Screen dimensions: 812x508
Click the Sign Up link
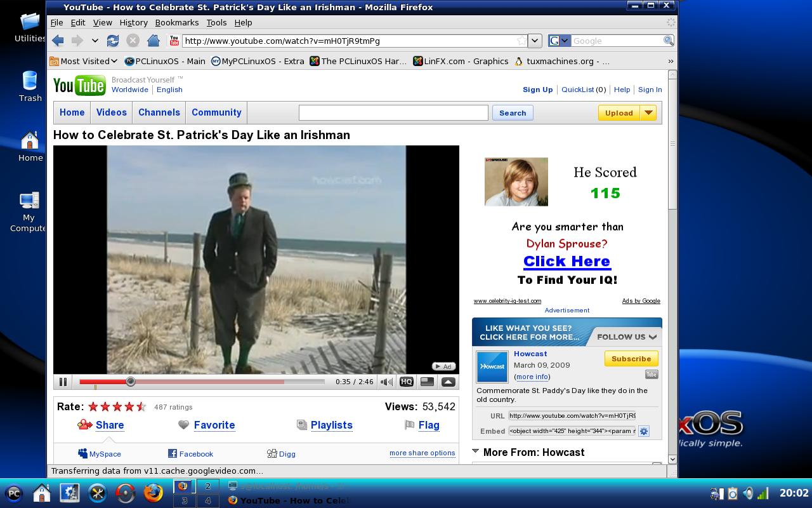(538, 90)
